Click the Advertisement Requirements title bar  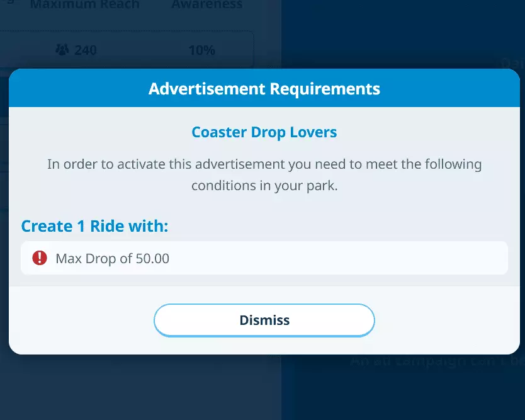coord(264,88)
